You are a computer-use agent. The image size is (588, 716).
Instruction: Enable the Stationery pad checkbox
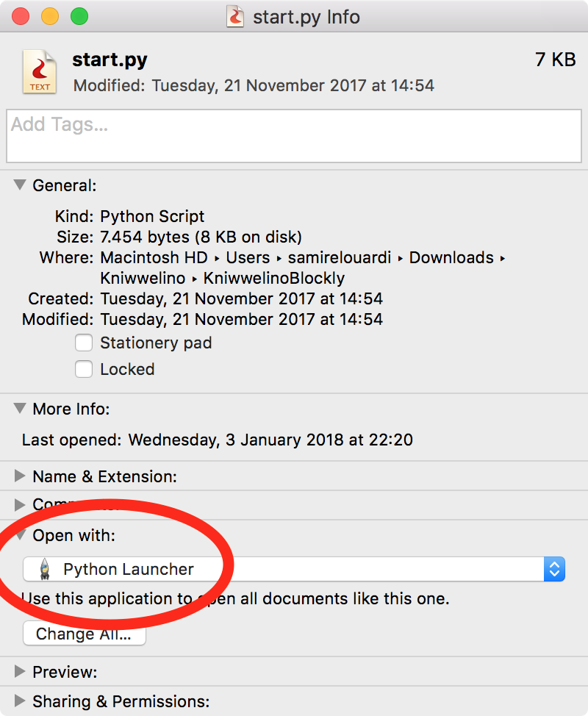[84, 343]
